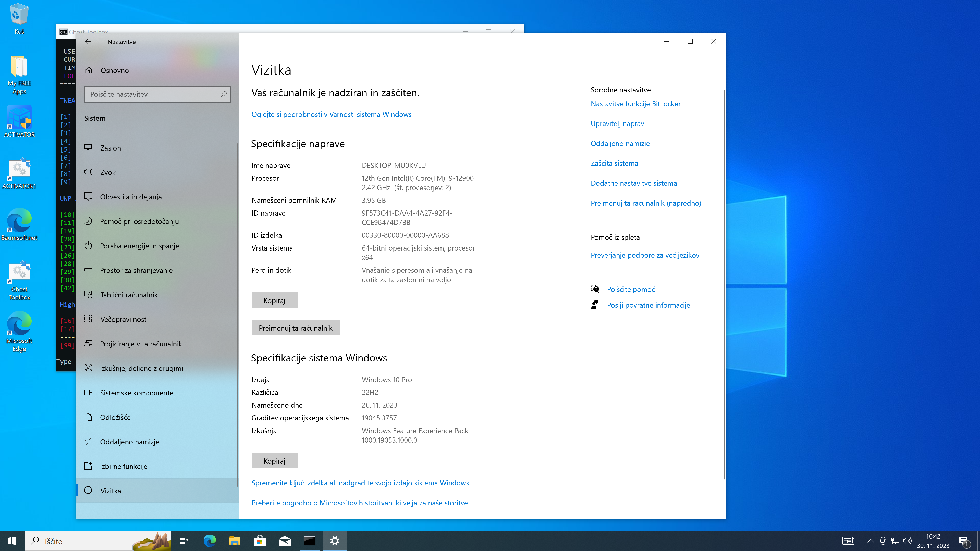Image resolution: width=980 pixels, height=551 pixels.
Task: Open Poraba energije in spanje
Action: pos(157,246)
